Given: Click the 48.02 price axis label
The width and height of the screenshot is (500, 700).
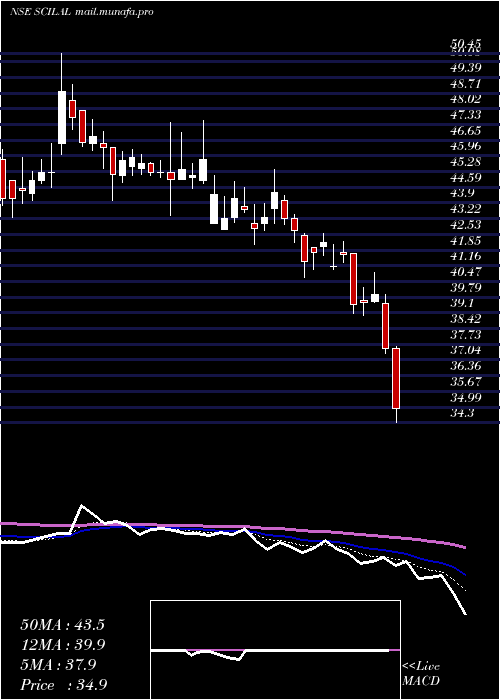Looking at the screenshot, I should click(x=466, y=99).
